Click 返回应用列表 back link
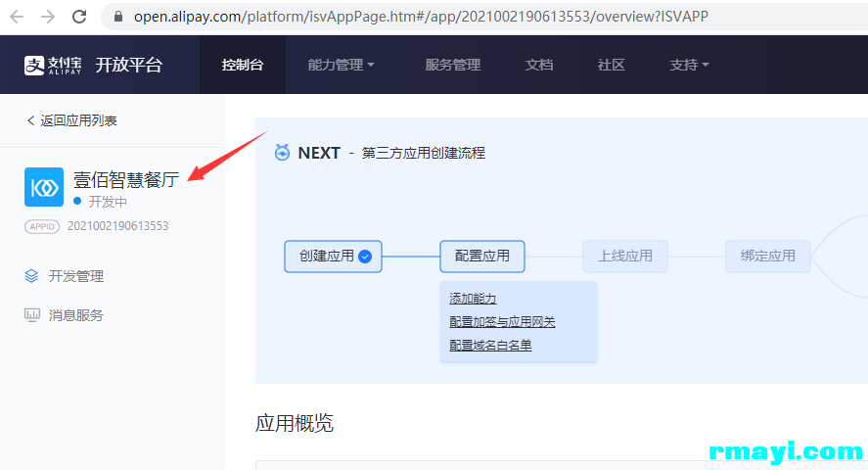The height and width of the screenshot is (470, 868). tap(72, 120)
